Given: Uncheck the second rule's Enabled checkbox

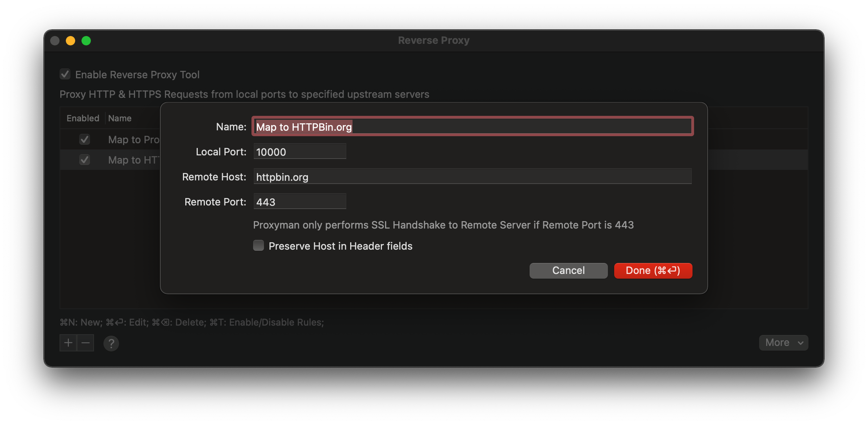Looking at the screenshot, I should [x=85, y=160].
